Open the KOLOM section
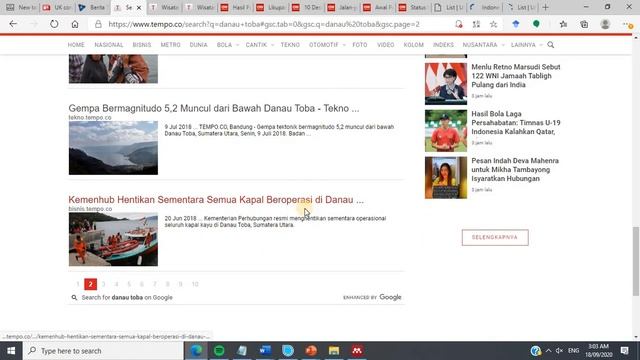This screenshot has height=360, width=640. [413, 45]
